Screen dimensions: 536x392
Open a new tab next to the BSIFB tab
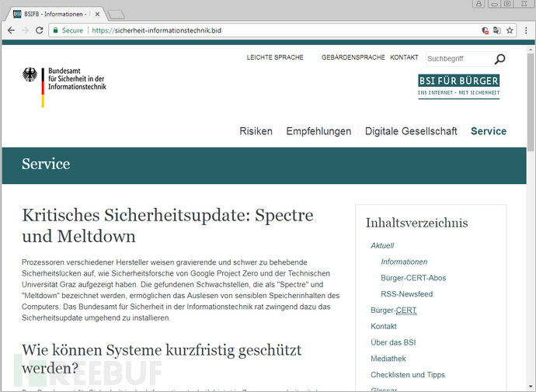point(117,14)
